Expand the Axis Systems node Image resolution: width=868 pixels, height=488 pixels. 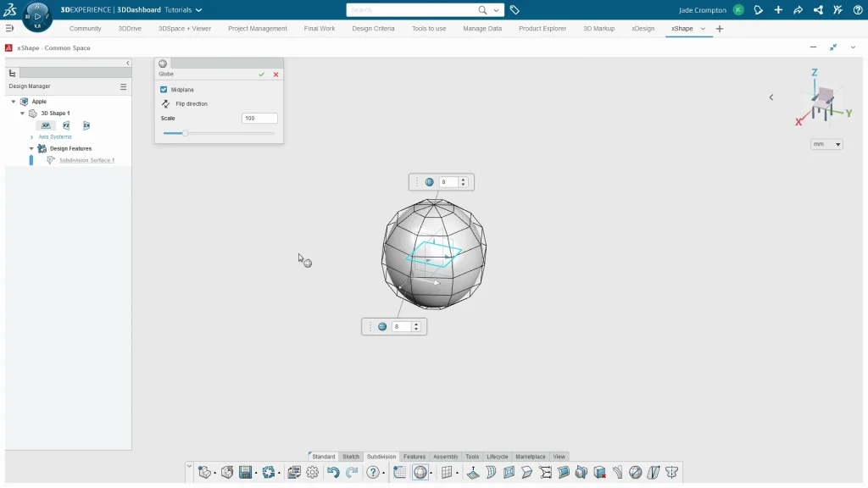point(31,137)
